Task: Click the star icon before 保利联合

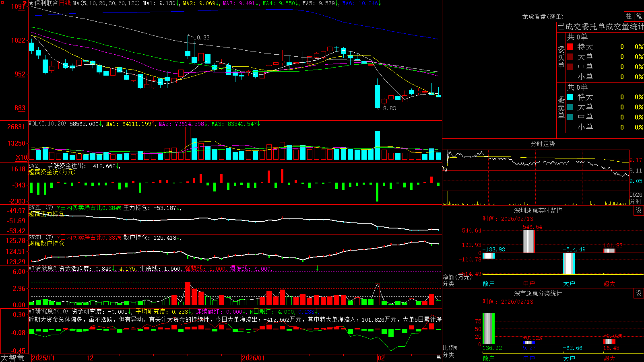Action: click(x=31, y=3)
